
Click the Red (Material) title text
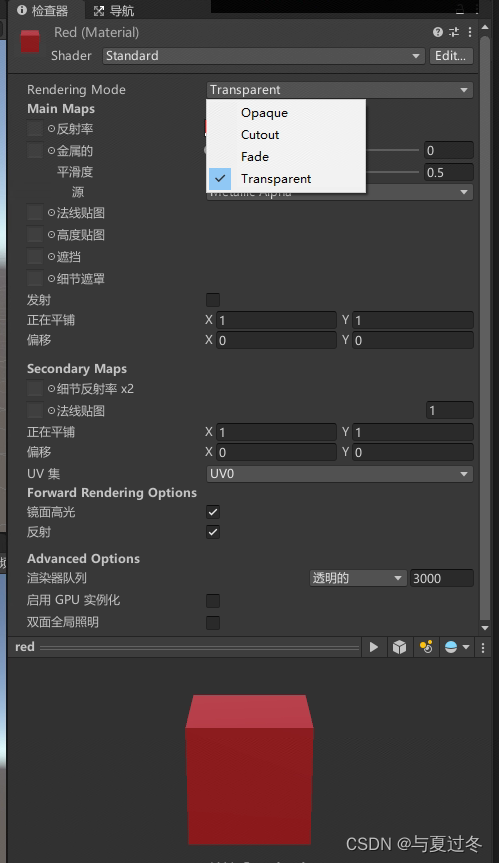pyautogui.click(x=96, y=32)
